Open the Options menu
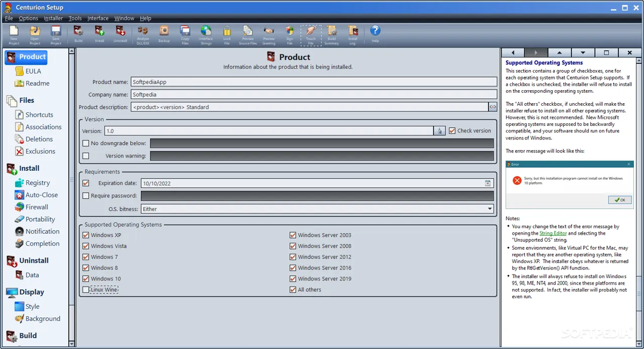 pos(29,18)
